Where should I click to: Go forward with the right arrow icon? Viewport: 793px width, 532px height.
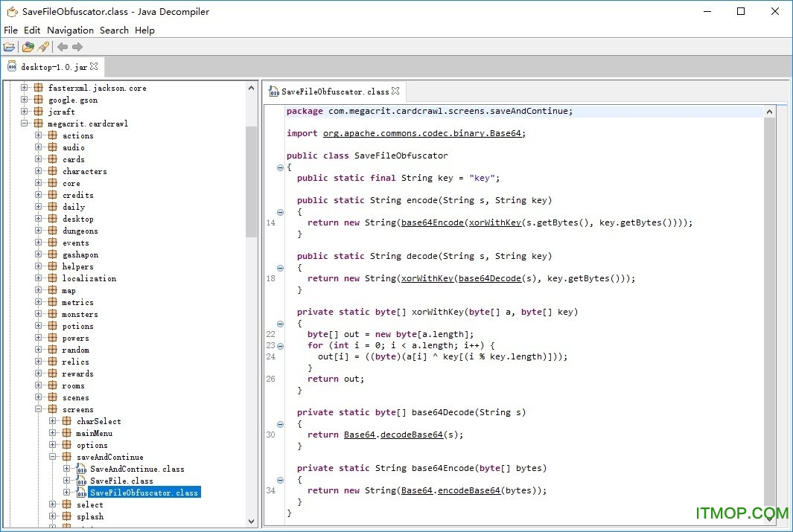point(77,47)
